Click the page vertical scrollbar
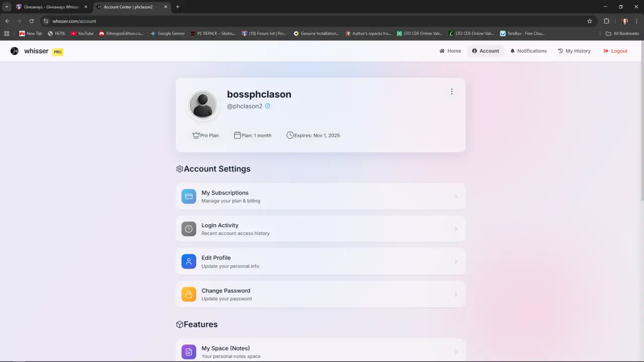The image size is (644, 362). (x=642, y=121)
